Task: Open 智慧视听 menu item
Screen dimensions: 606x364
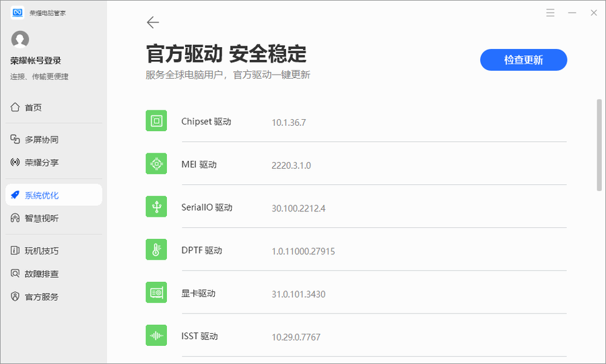Action: 54,218
